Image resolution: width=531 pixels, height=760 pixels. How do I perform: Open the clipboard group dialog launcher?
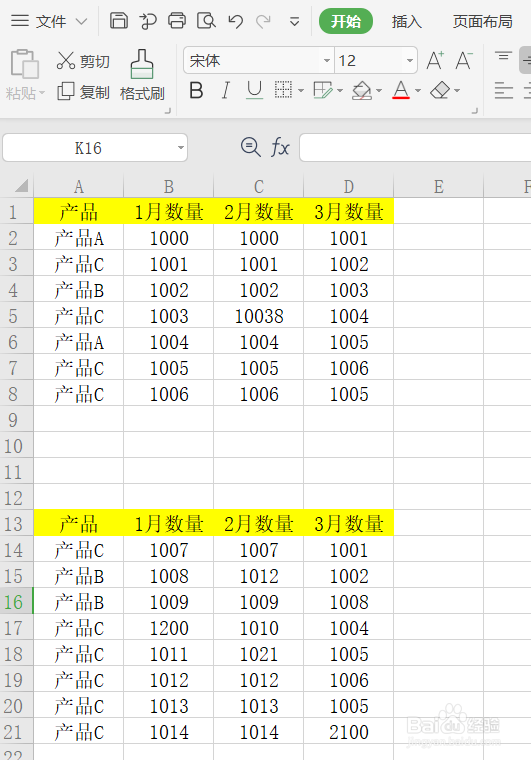point(168,111)
